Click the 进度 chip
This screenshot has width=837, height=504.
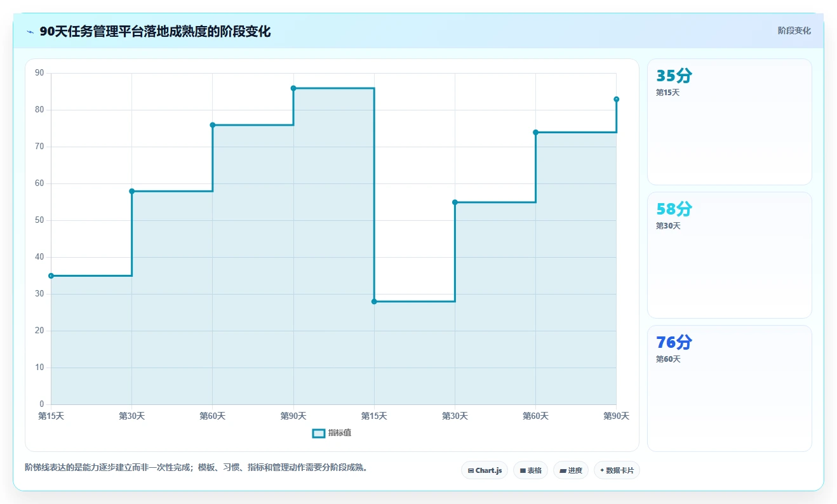571,470
